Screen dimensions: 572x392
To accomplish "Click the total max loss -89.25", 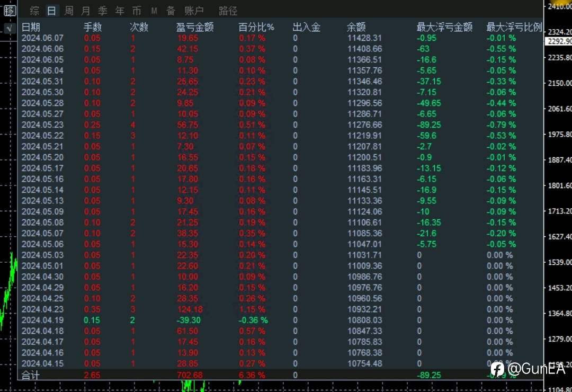I will 429,375.
